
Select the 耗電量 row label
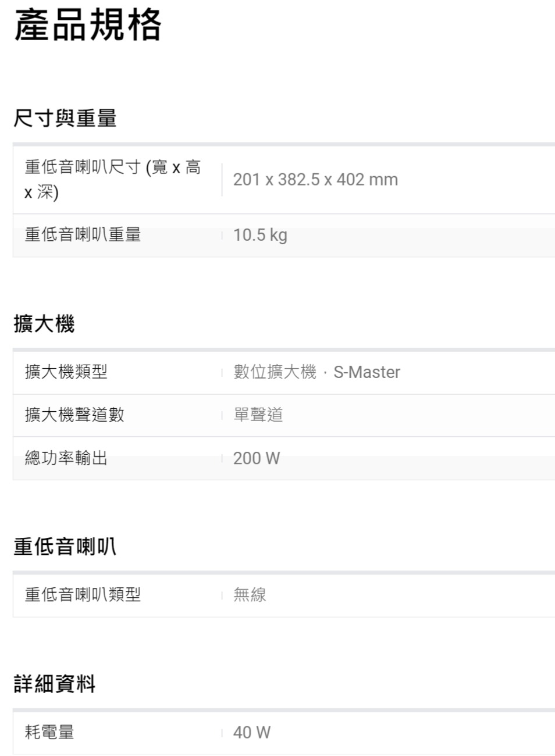pos(49,732)
